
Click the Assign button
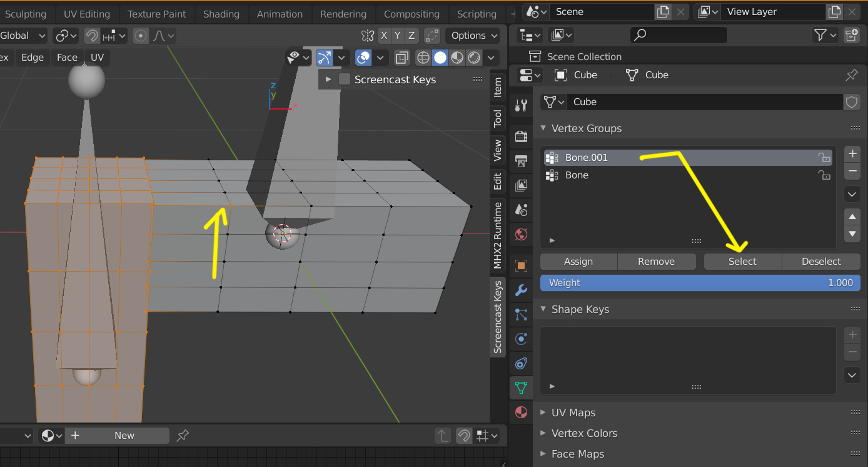(x=578, y=262)
